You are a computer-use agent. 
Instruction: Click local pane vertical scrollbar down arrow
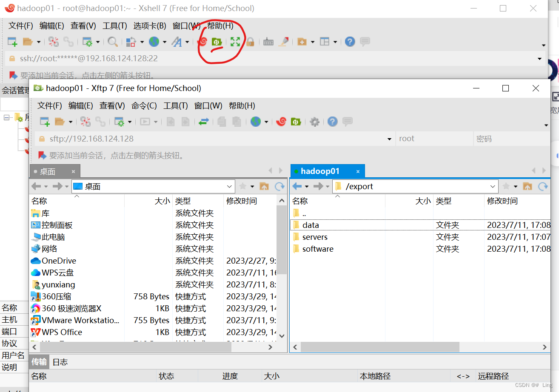[282, 335]
